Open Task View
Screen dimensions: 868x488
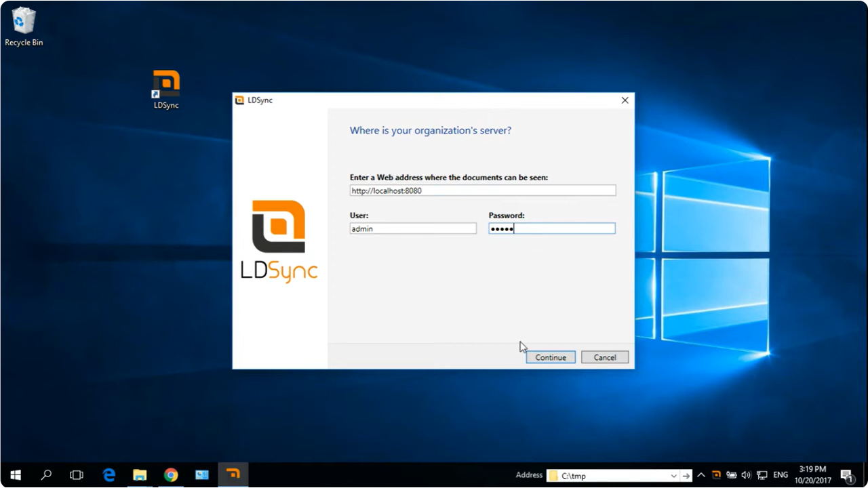pos(77,474)
